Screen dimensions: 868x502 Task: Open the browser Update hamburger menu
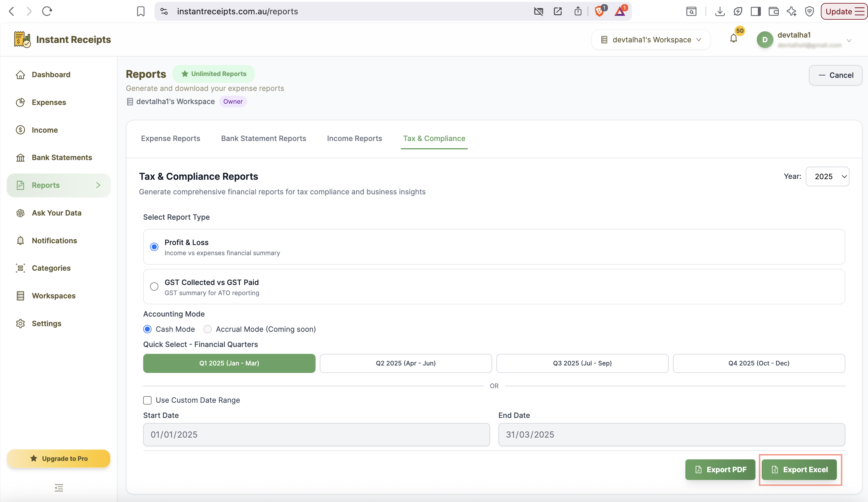coord(860,11)
